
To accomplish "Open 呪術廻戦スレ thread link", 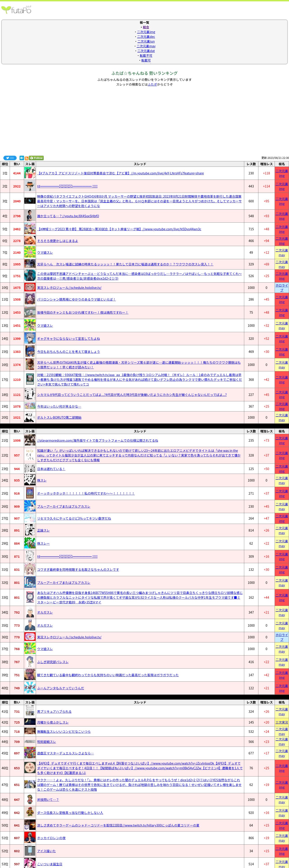I will tap(46, 742).
